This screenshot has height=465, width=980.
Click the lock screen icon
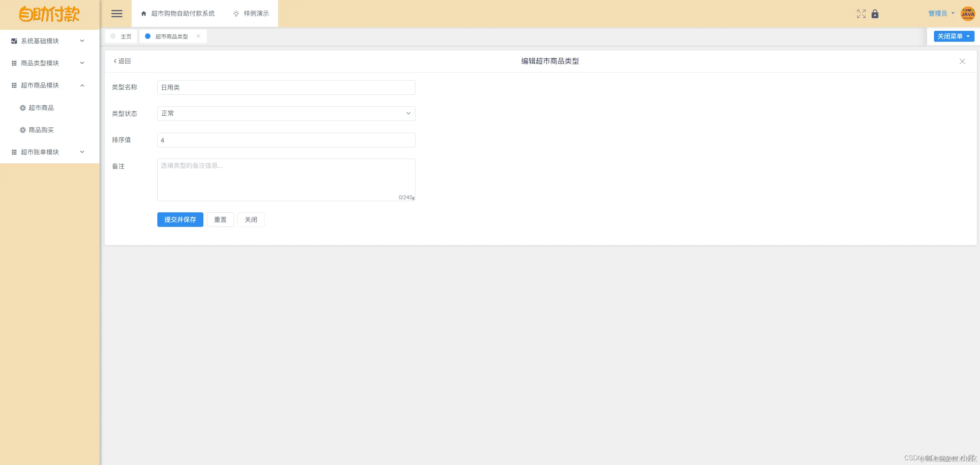point(875,14)
